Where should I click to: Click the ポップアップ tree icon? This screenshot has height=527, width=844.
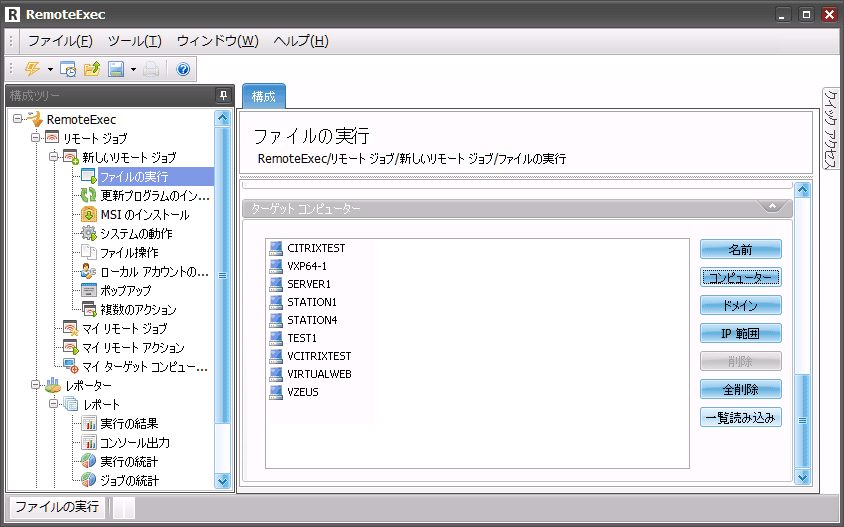point(88,290)
